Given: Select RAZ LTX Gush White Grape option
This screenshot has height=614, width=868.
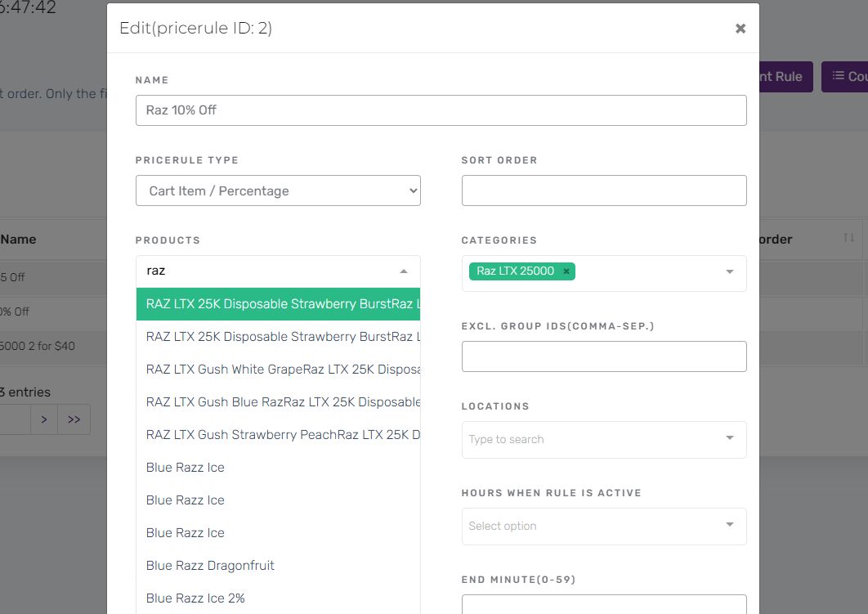Looking at the screenshot, I should pyautogui.click(x=278, y=370).
